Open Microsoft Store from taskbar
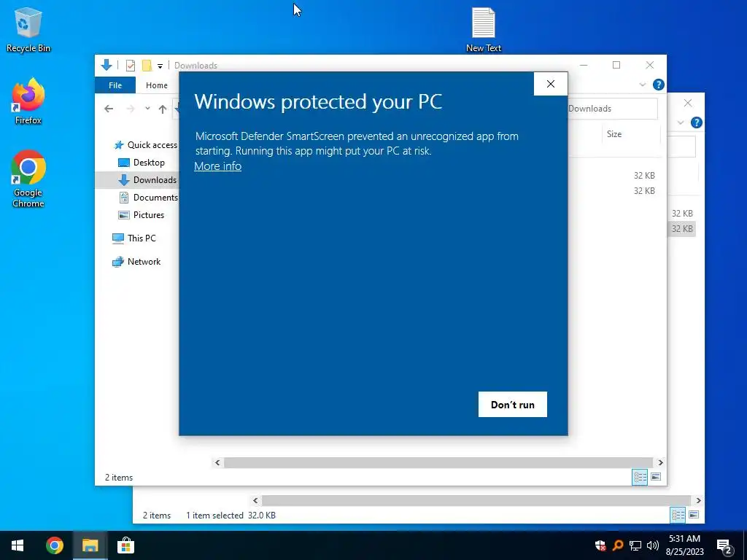Image resolution: width=747 pixels, height=560 pixels. pyautogui.click(x=125, y=545)
